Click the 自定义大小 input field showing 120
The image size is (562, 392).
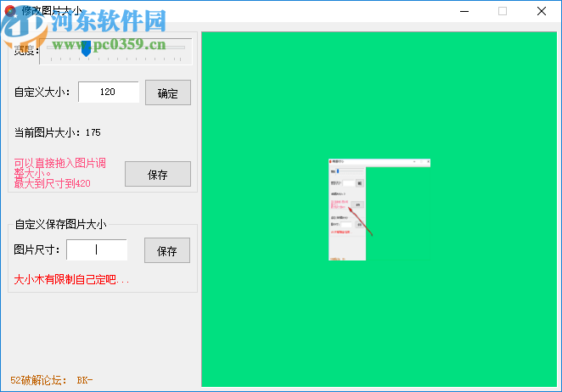[109, 92]
